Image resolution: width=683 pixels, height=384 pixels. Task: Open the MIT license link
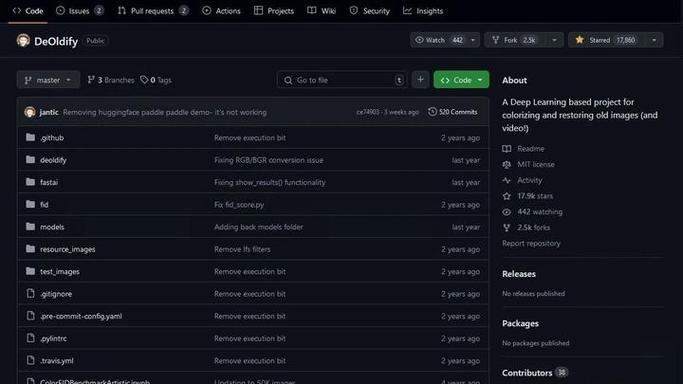point(529,165)
